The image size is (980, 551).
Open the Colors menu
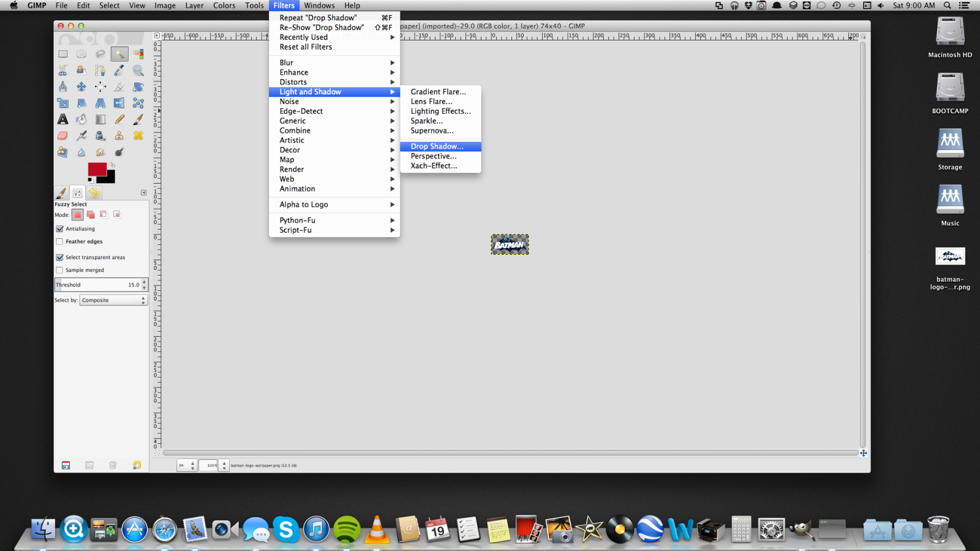click(x=224, y=6)
